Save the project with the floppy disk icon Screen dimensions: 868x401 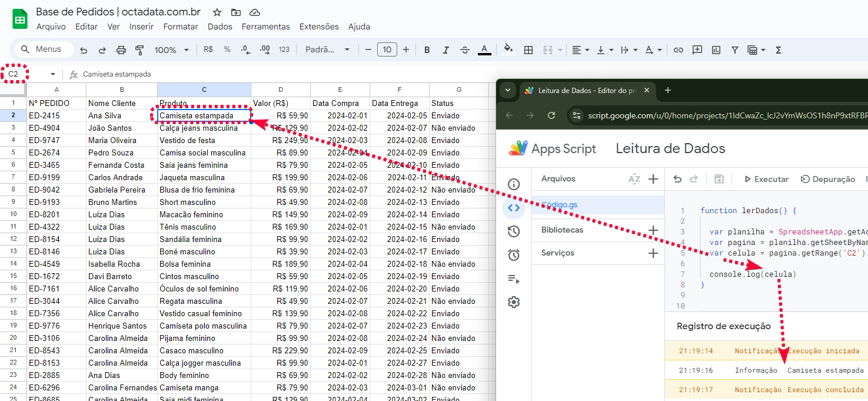[719, 179]
